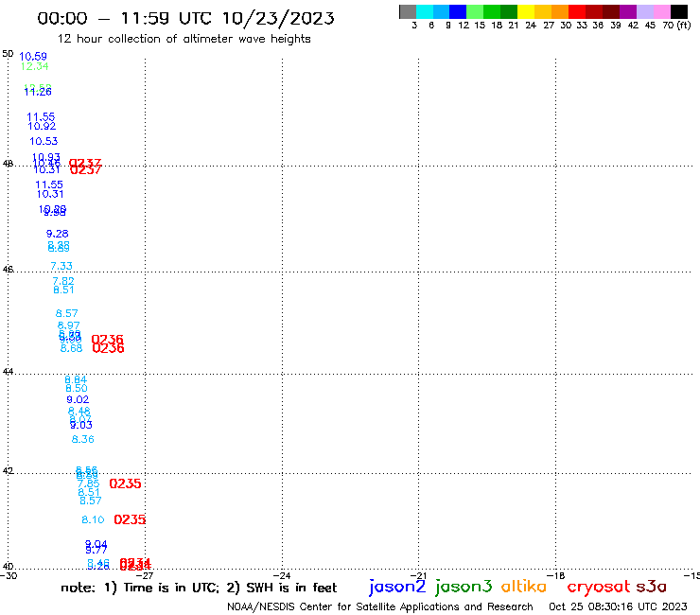Click the wave height value 10.92
The image size is (700, 615).
click(x=42, y=127)
